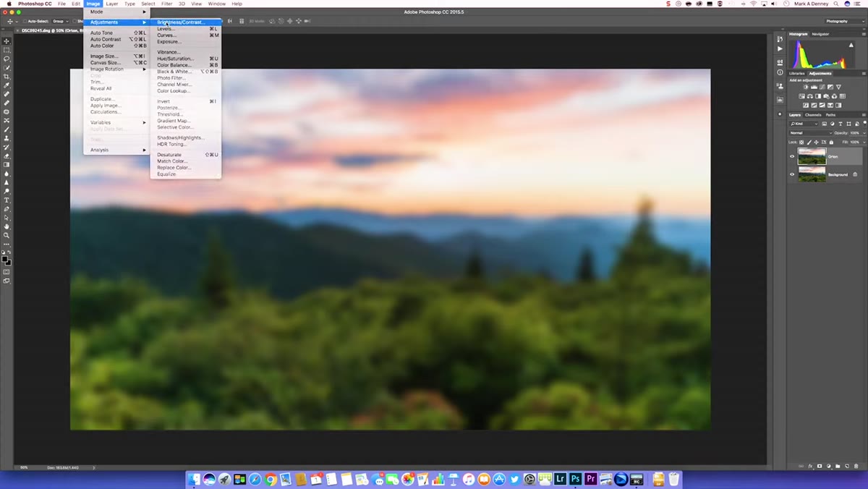This screenshot has width=868, height=489.
Task: Hide the Orton layer
Action: point(792,156)
